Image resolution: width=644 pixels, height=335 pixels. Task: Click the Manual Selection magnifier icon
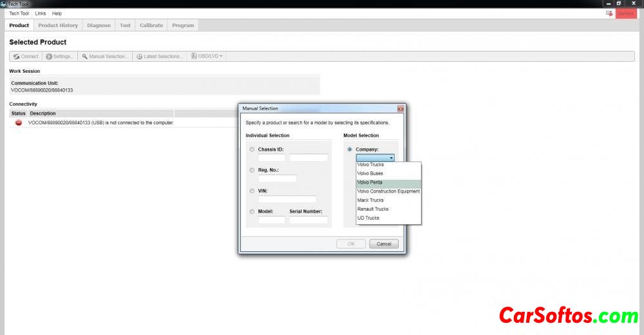point(84,57)
